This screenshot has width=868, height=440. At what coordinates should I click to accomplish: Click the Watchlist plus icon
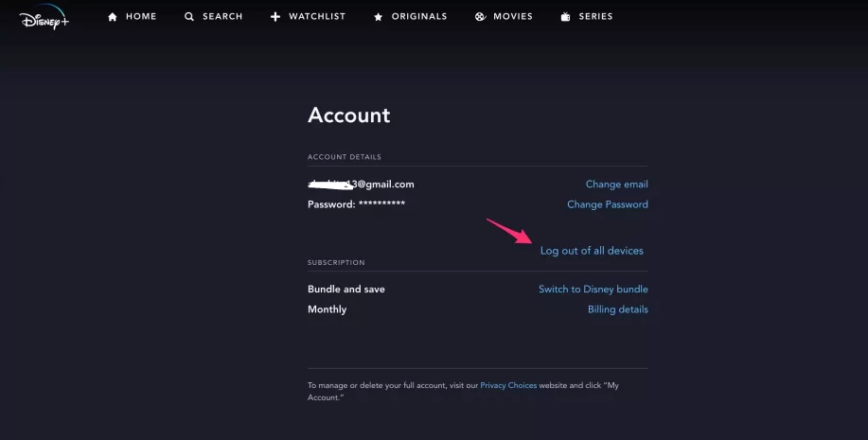click(x=275, y=17)
